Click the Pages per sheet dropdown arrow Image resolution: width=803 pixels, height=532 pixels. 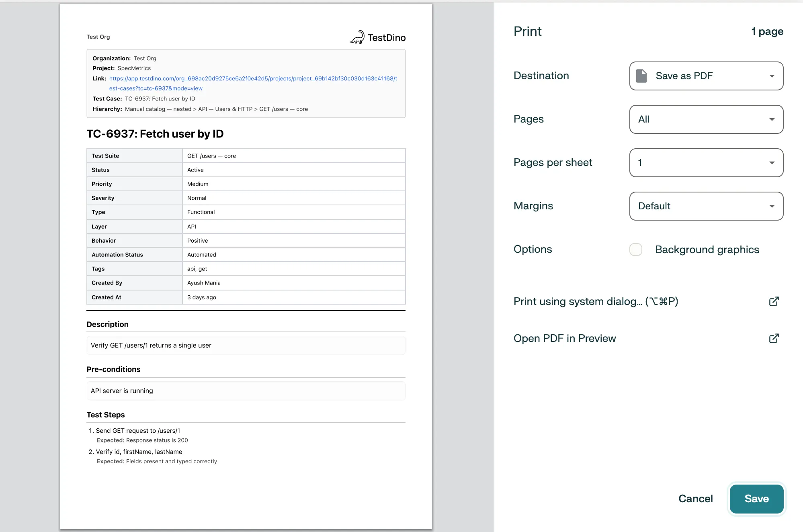(x=772, y=162)
